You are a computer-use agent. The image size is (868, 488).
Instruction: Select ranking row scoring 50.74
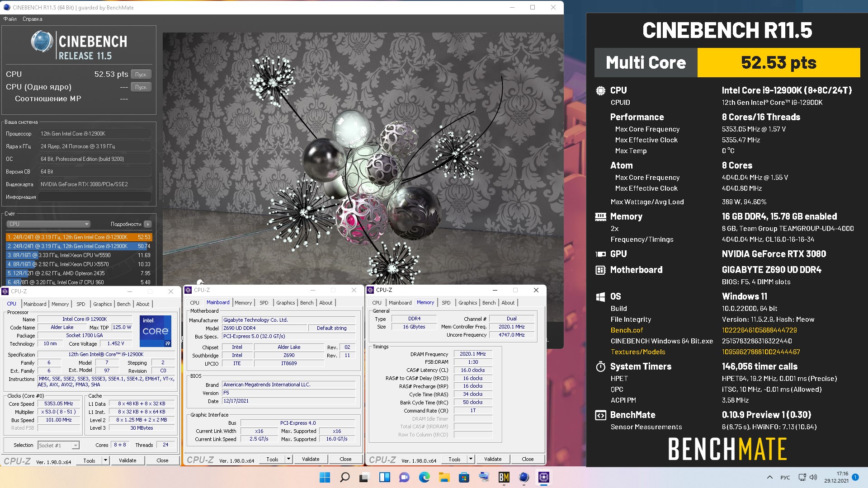coord(79,246)
